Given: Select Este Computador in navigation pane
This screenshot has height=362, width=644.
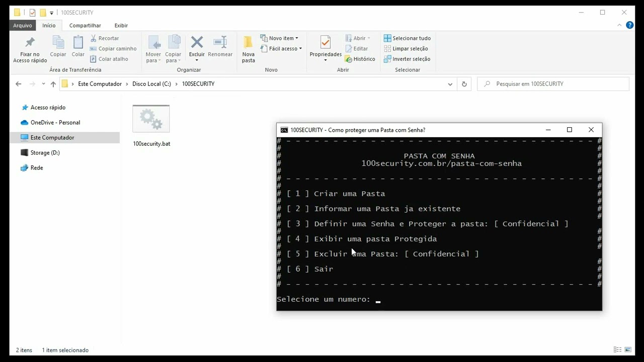Looking at the screenshot, I should (x=52, y=138).
